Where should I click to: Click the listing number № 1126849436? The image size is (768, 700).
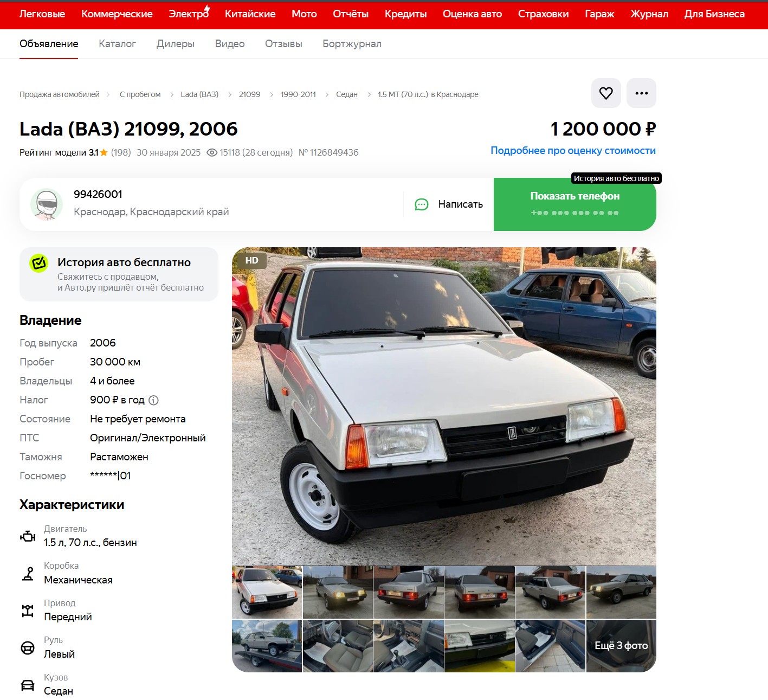coord(328,152)
